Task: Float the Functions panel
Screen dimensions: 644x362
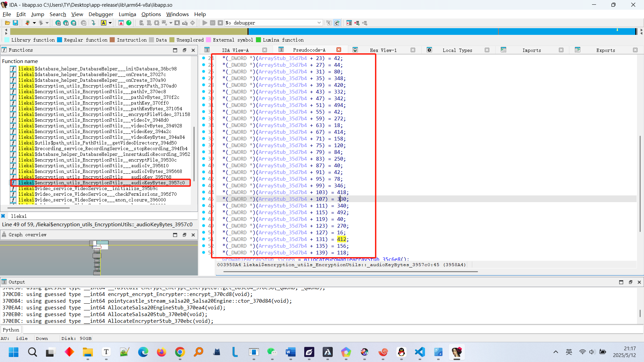Action: tap(184, 50)
